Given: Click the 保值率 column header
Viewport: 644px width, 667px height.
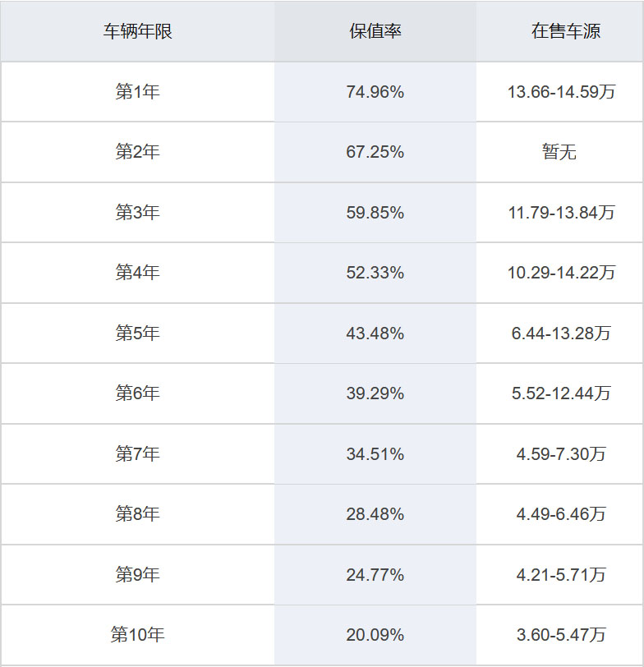Looking at the screenshot, I should pos(375,31).
